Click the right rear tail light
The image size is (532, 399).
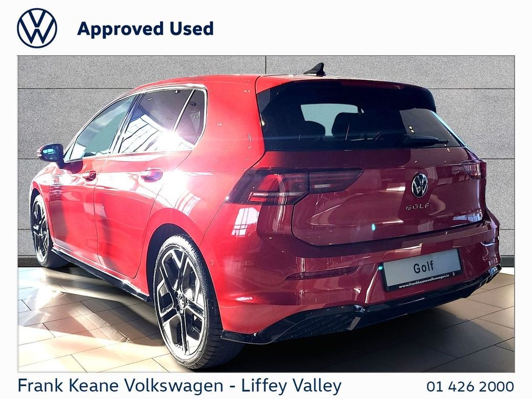click(472, 170)
